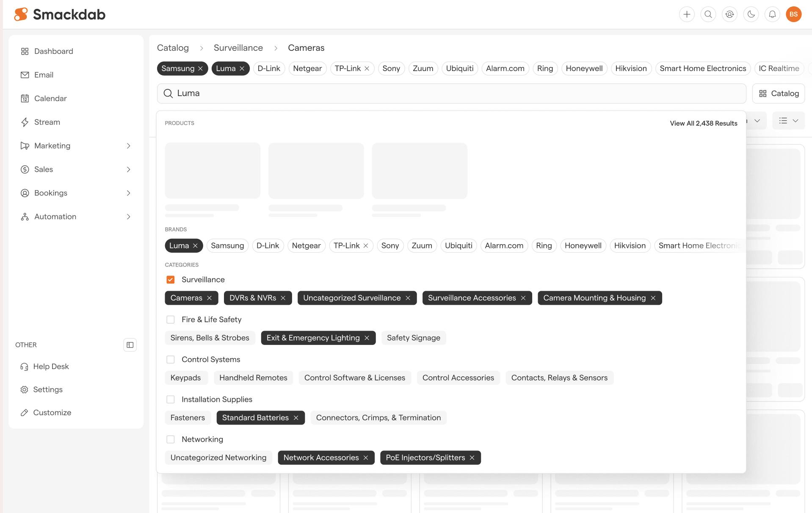Remove the Cameras category chip
Viewport: 812px width, 513px height.
[x=210, y=298]
